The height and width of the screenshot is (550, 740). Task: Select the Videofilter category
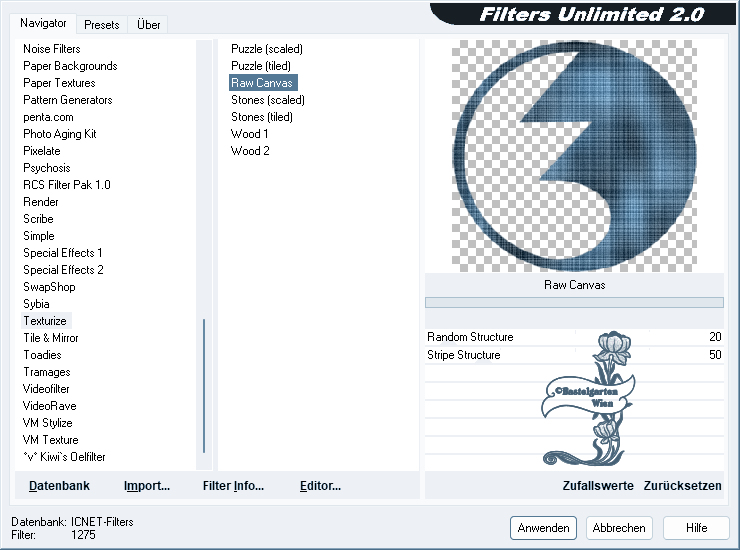pyautogui.click(x=46, y=389)
